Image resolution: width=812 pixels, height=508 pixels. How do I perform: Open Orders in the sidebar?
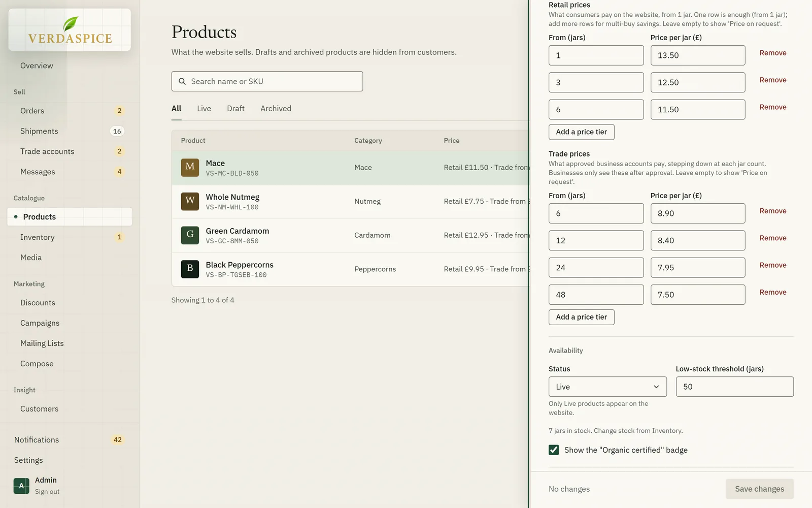(70, 111)
